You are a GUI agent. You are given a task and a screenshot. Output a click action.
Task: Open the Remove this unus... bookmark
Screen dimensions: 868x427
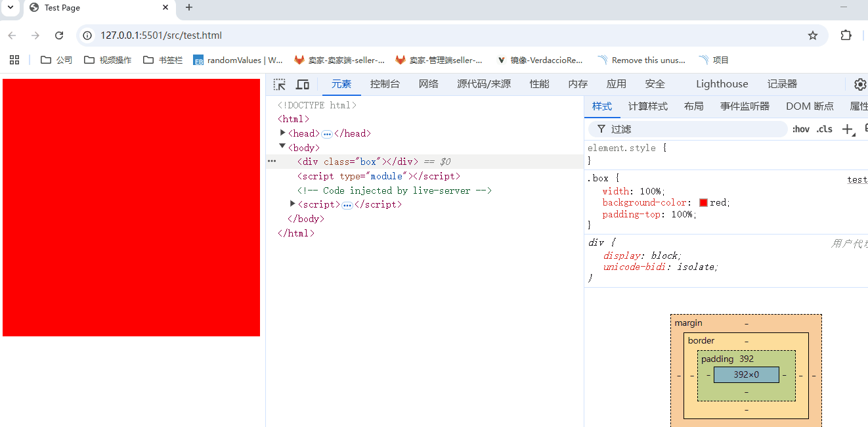point(641,60)
